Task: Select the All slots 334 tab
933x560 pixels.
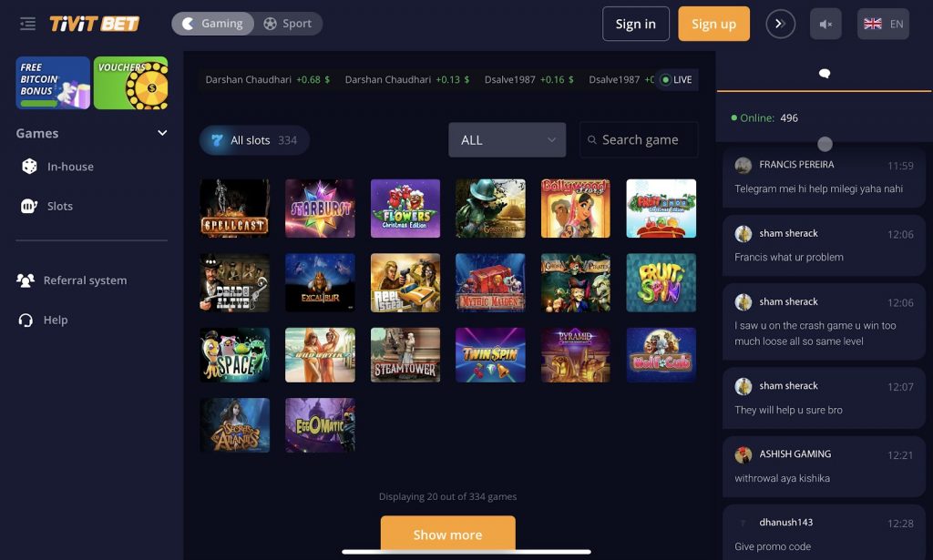Action: click(254, 140)
